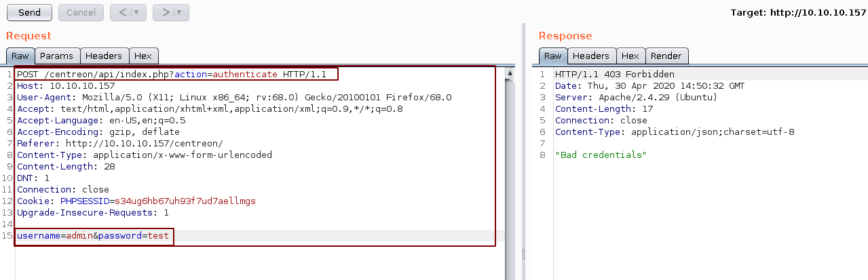Go to next request with forward arrow
The height and width of the screenshot is (280, 868).
[165, 12]
